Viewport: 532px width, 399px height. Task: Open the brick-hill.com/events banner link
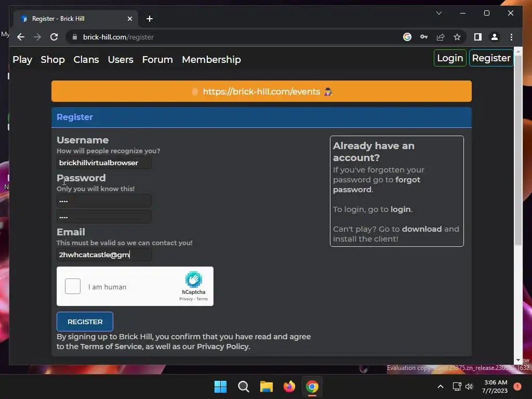click(261, 91)
